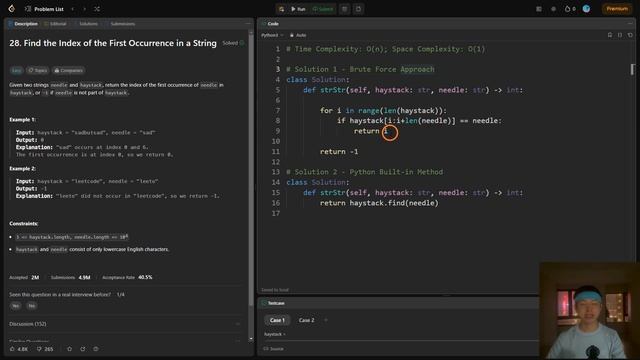This screenshot has width=640, height=360.
Task: Click the share icon below description
Action: 83,349
